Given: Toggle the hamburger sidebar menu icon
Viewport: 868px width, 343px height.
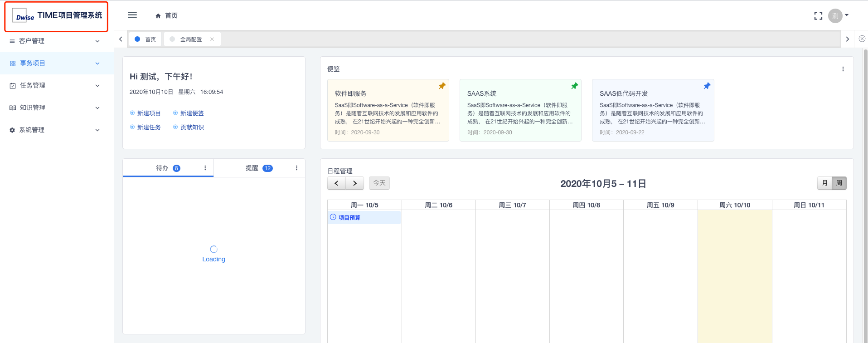Looking at the screenshot, I should point(132,15).
